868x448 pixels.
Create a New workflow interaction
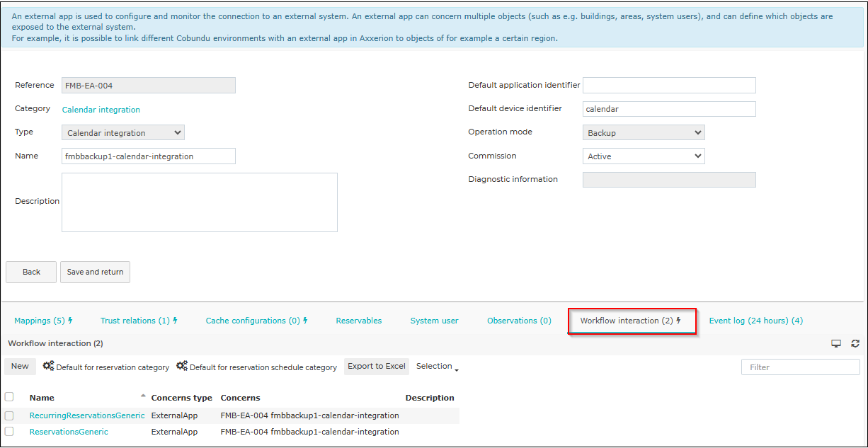[20, 366]
